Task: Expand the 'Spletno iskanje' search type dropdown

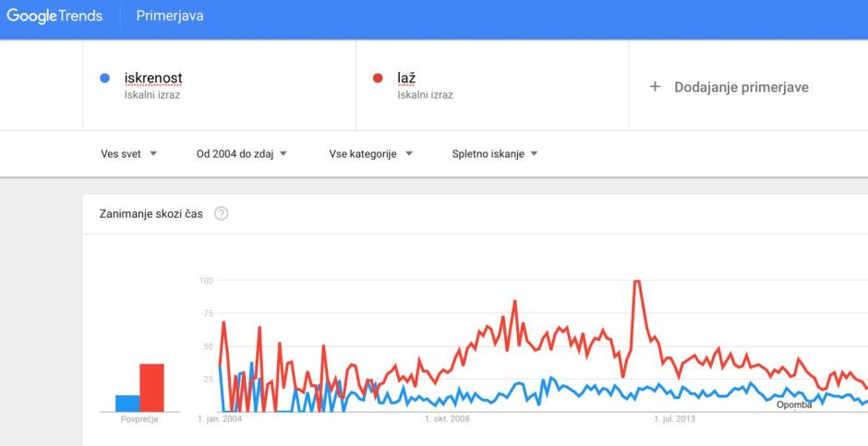Action: pyautogui.click(x=494, y=154)
